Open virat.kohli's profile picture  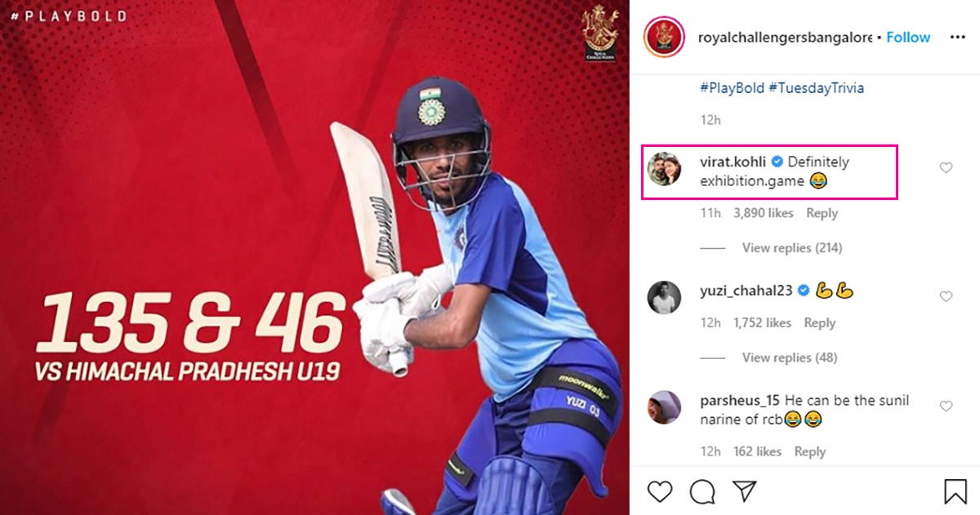point(664,169)
